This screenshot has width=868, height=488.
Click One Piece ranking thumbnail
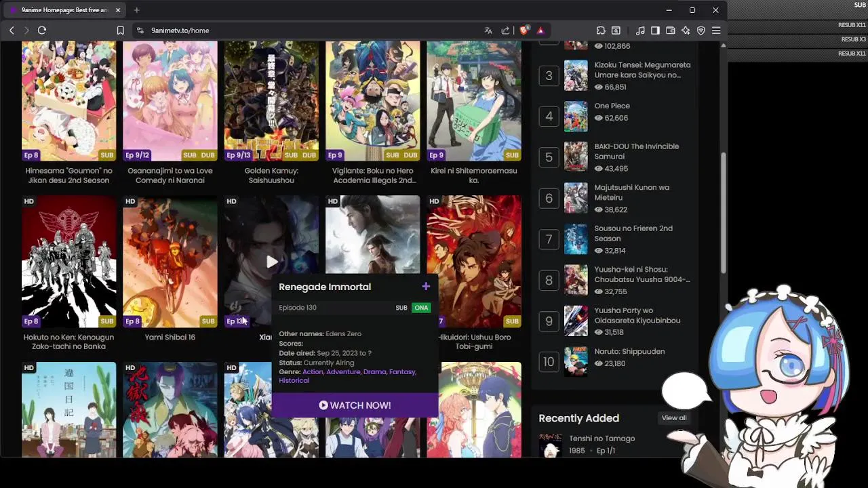[576, 117]
